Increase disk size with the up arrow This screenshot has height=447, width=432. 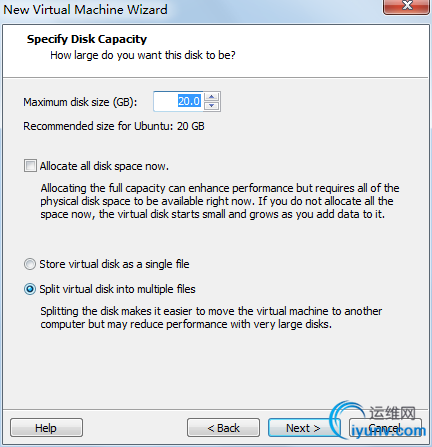tap(212, 97)
